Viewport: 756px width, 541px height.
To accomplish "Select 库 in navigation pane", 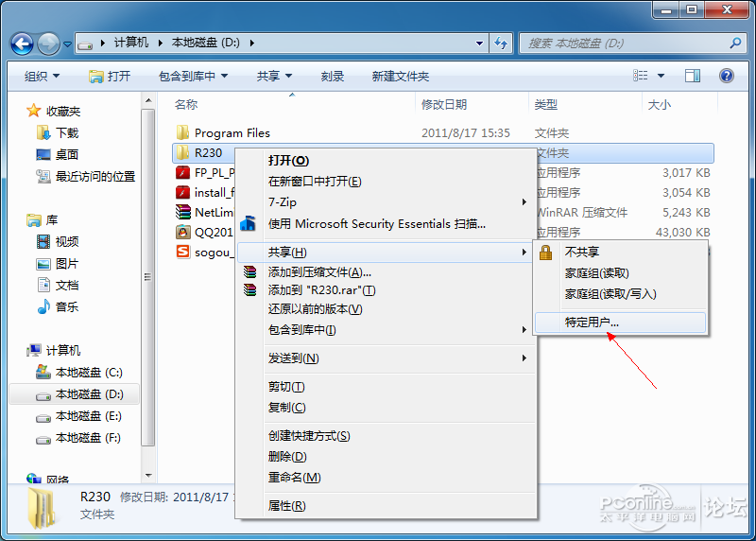I will (52, 220).
